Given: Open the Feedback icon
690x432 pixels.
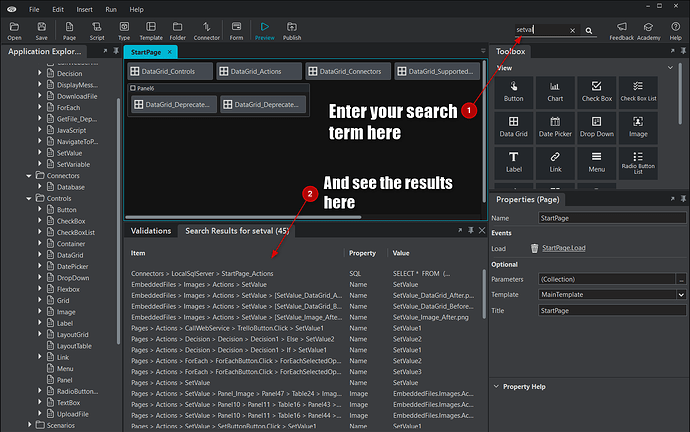Looking at the screenshot, I should point(621,31).
